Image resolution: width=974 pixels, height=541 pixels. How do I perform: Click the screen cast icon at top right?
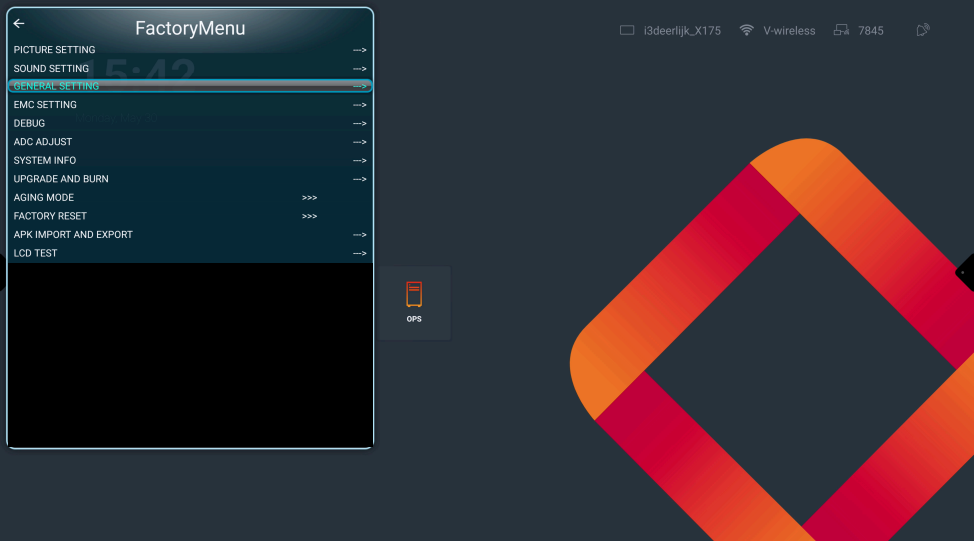click(922, 31)
